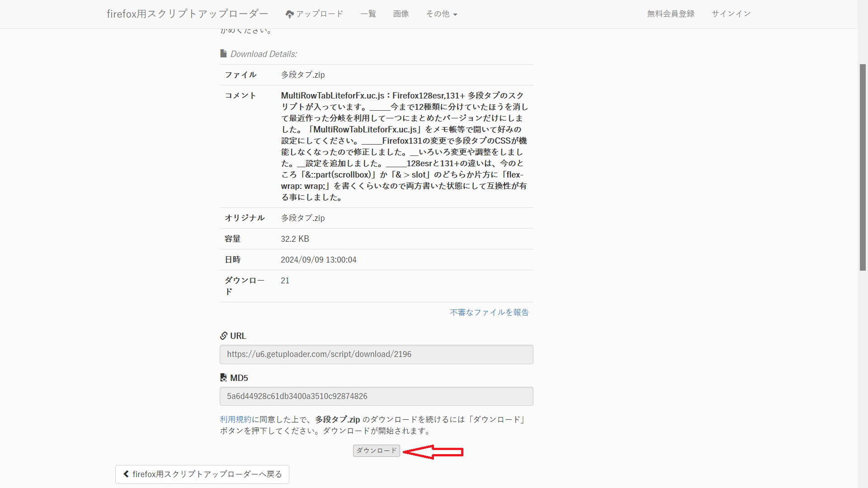
Task: Click the Download Details file icon
Action: pyautogui.click(x=223, y=53)
